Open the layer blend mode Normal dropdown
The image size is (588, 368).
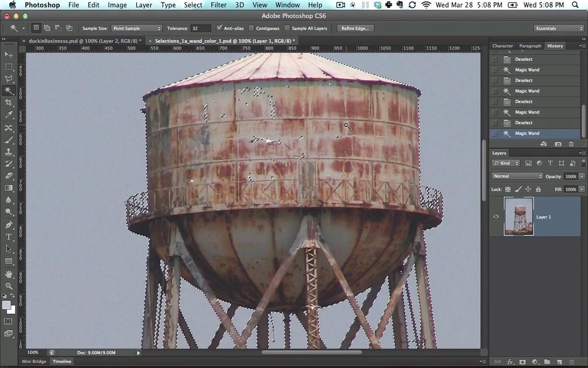[x=517, y=176]
